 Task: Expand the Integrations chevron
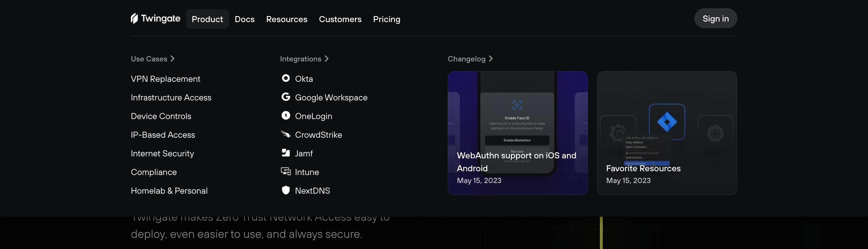pos(327,59)
